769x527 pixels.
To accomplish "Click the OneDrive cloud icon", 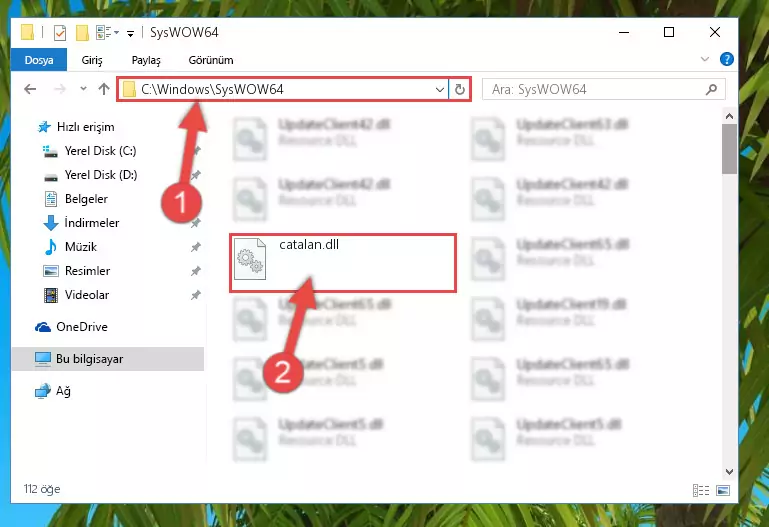I will [43, 327].
